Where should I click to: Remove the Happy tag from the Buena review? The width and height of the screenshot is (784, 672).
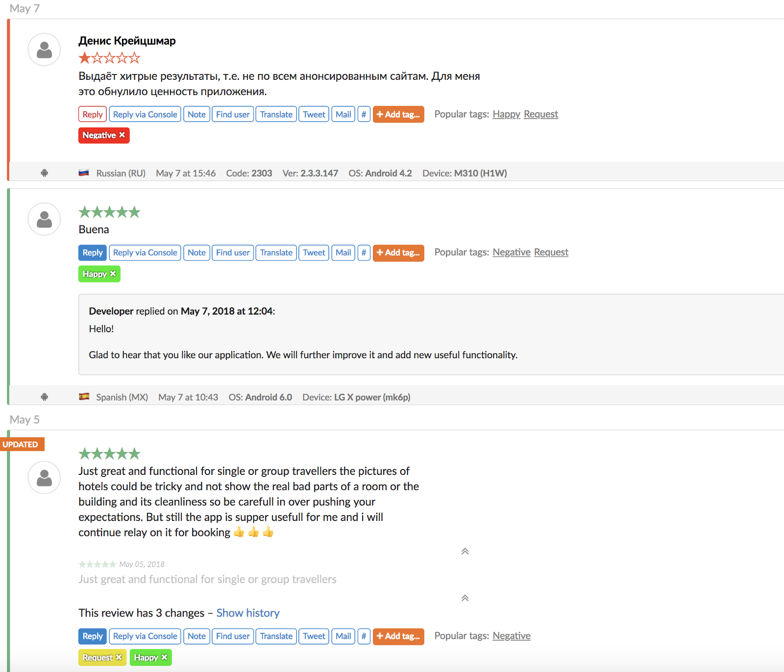(x=113, y=274)
